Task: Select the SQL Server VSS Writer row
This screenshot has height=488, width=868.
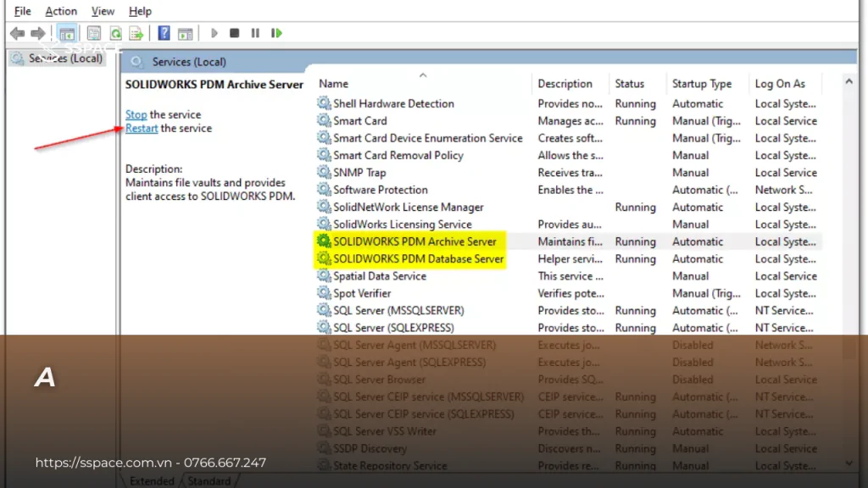Action: (x=567, y=431)
